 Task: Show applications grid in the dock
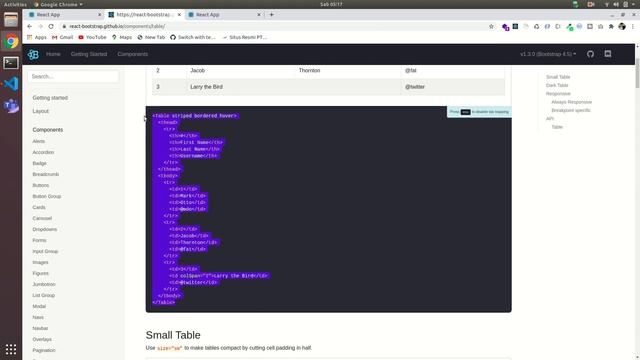click(11, 349)
